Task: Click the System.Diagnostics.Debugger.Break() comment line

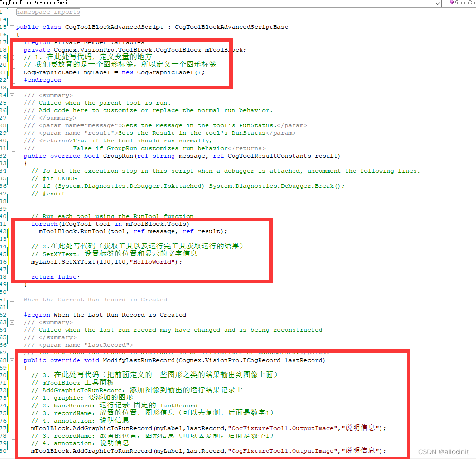Action: [x=188, y=186]
